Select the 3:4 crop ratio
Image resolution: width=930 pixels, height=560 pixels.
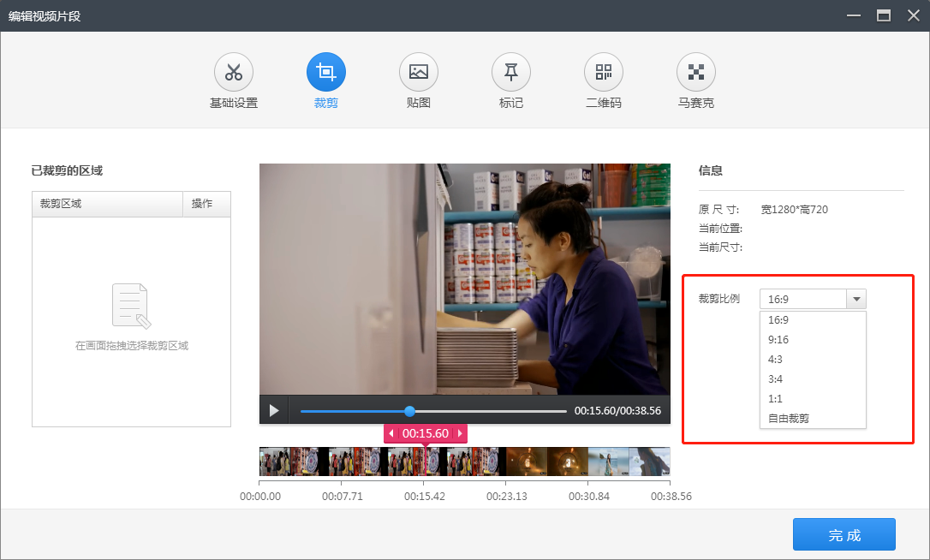(775, 379)
